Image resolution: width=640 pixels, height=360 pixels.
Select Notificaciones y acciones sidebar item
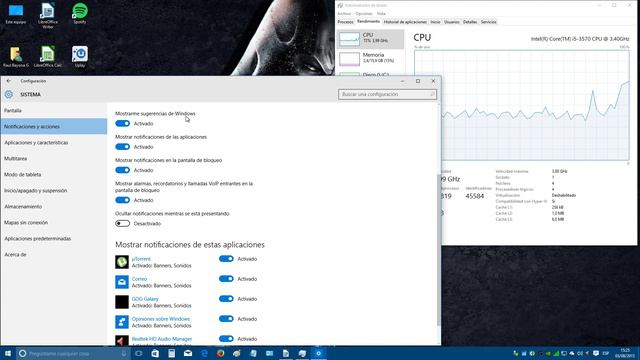tap(54, 127)
